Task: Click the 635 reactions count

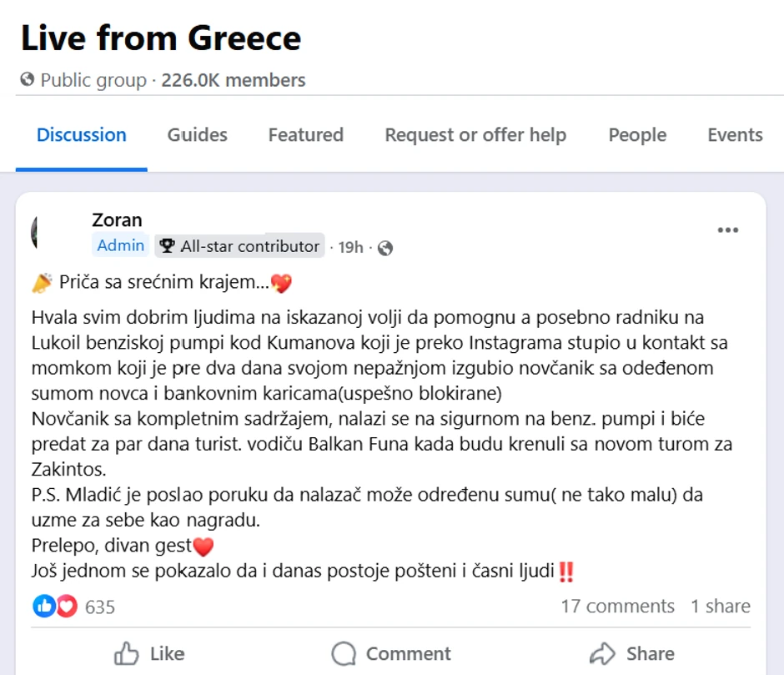Action: (x=99, y=607)
